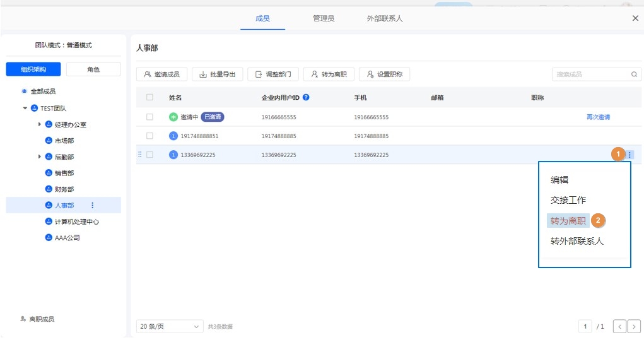Toggle the select-all checkbox in header

(149, 98)
